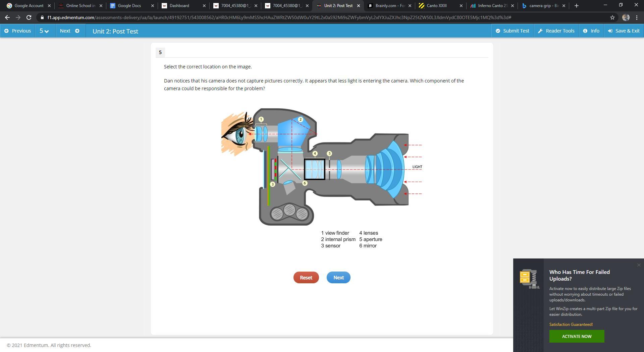
Task: Open a new browser tab
Action: tap(577, 6)
